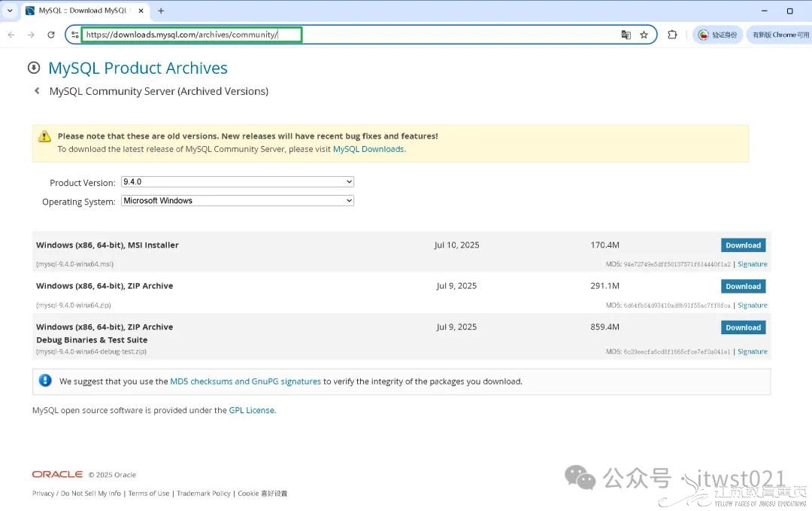Screen dimensions: 812x511
Task: Download the Debug Binaries & Test Suite
Action: click(x=743, y=327)
